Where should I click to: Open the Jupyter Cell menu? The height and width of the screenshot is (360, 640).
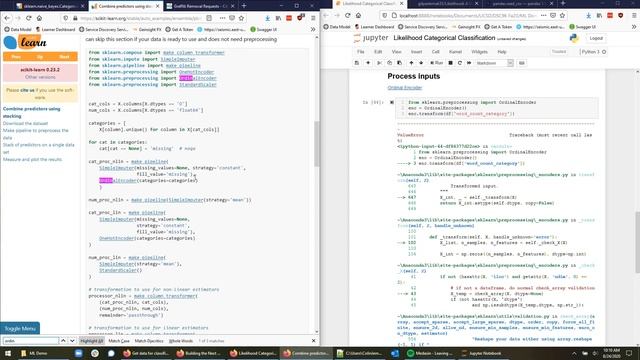coord(436,52)
